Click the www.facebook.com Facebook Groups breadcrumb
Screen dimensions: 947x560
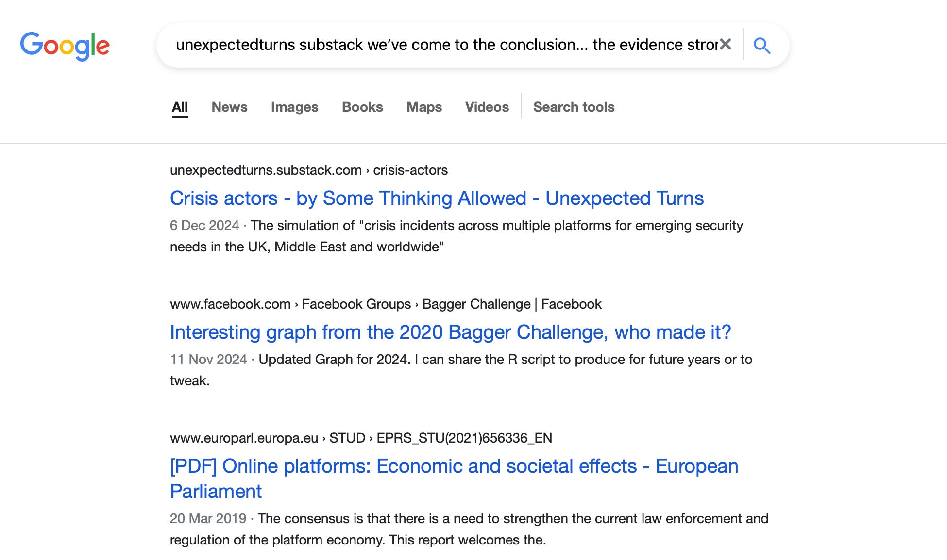tap(386, 304)
